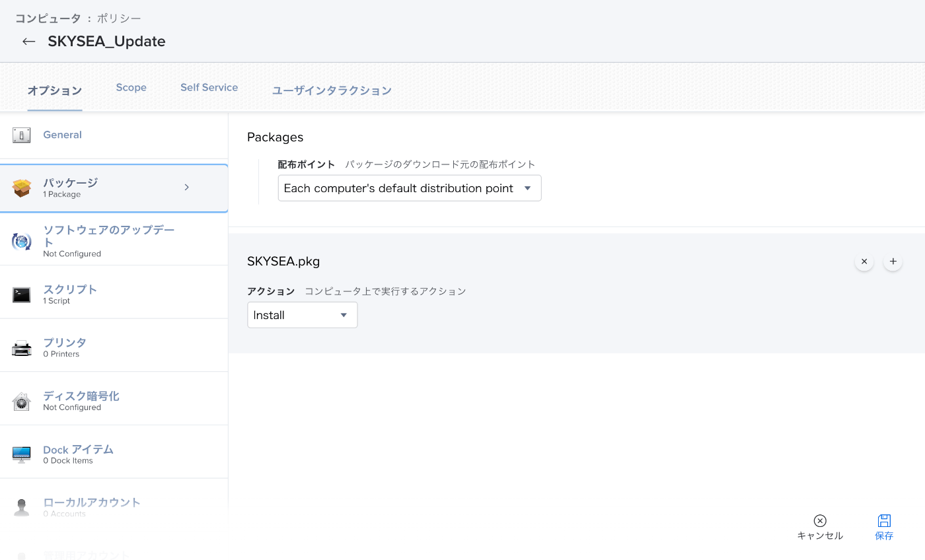Click the '1 Package' count text

62,195
